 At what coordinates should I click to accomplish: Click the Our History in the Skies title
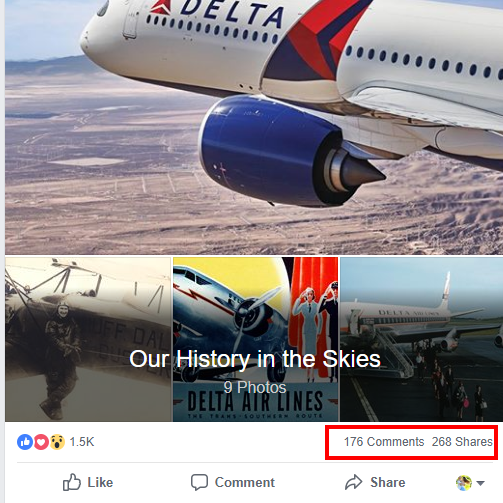[255, 359]
